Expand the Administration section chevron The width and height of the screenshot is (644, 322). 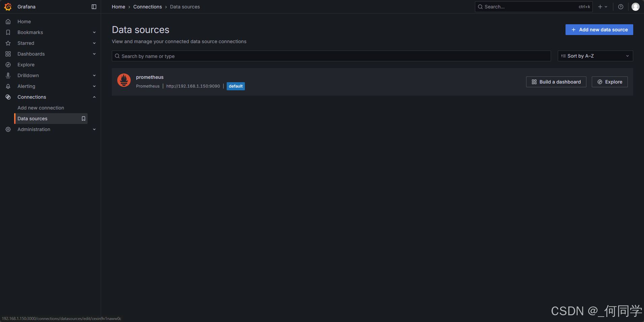coord(94,129)
